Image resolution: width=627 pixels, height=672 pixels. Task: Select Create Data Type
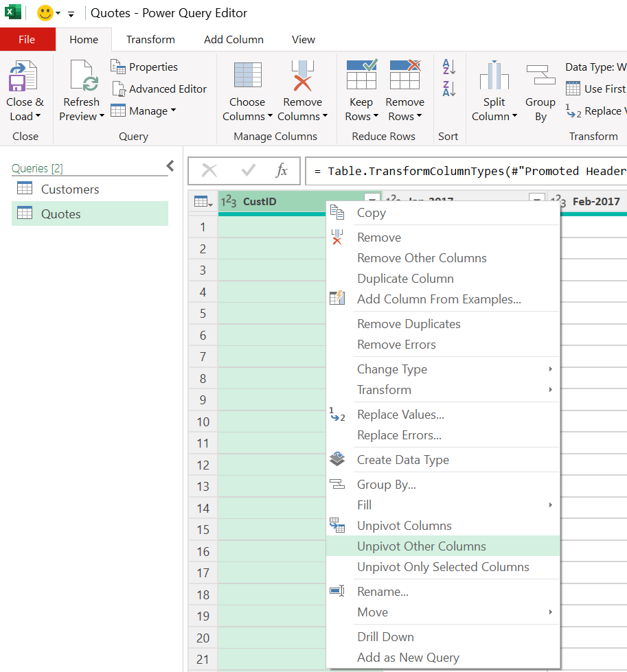443,460
